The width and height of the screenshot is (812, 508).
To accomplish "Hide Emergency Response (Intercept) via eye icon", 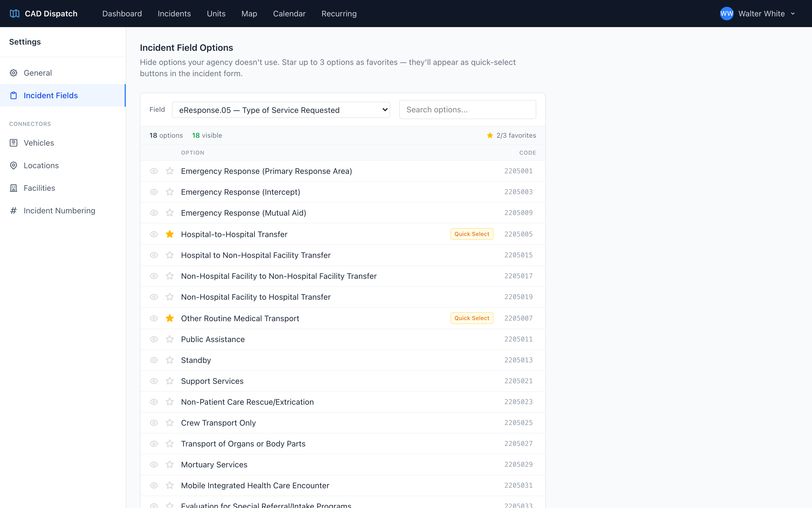I will coord(154,192).
